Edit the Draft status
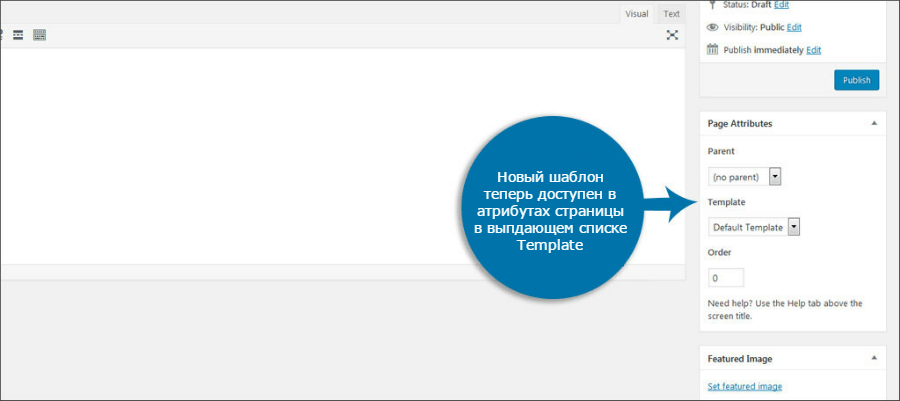Screen dimensions: 900x401 tap(781, 5)
